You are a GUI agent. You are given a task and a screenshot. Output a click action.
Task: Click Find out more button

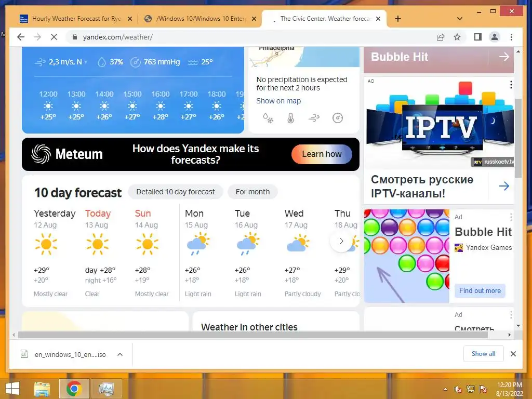(480, 291)
